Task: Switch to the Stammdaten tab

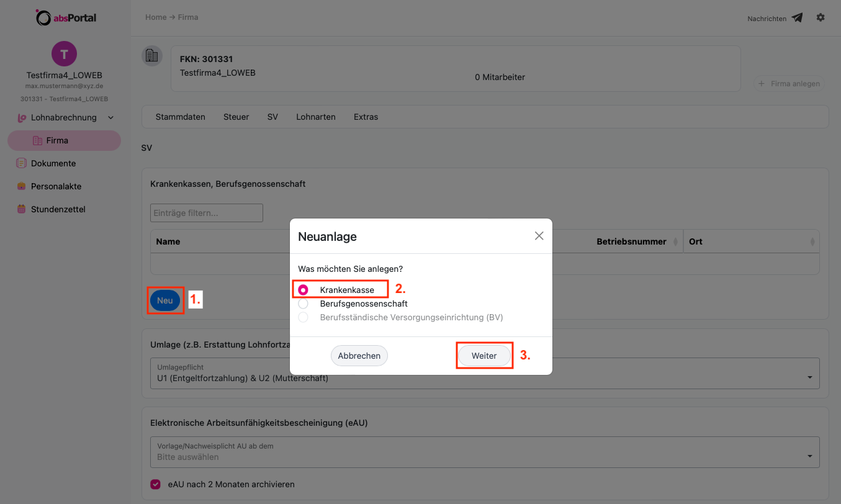Action: coord(181,117)
